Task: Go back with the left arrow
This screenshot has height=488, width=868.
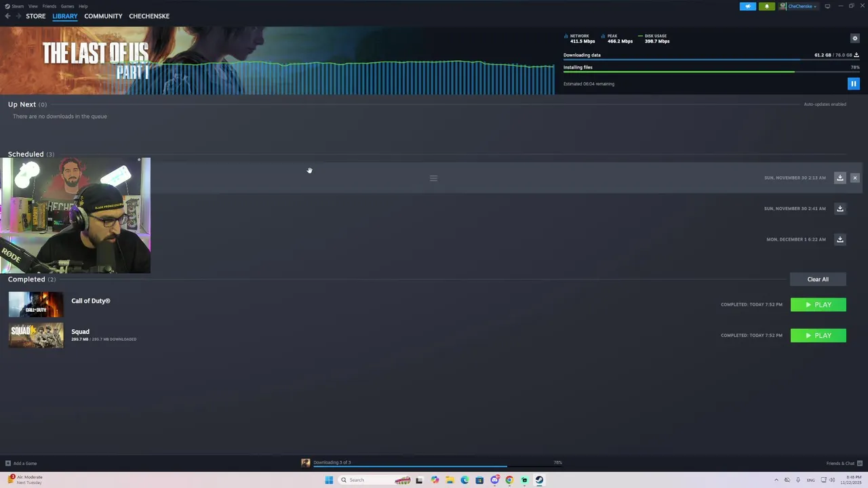Action: pyautogui.click(x=7, y=16)
